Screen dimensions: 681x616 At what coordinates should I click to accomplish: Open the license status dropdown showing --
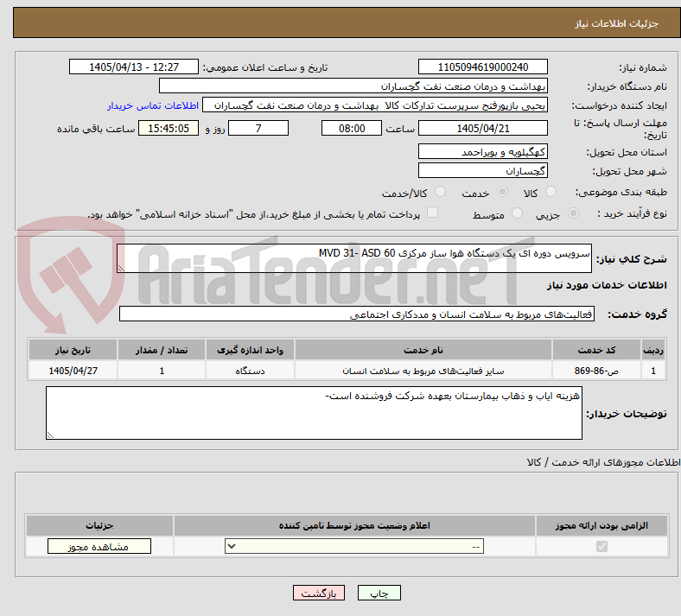tap(354, 547)
